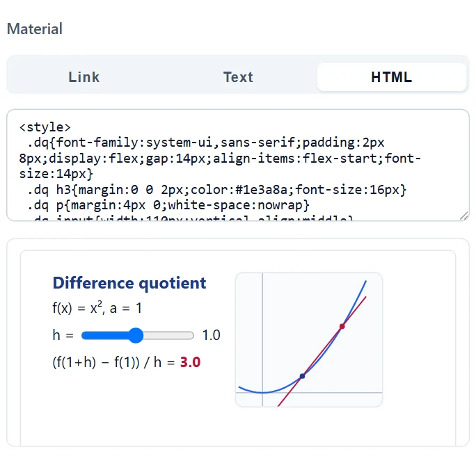This screenshot has width=476, height=461.
Task: Grab the textarea resize handle
Action: coord(464,216)
